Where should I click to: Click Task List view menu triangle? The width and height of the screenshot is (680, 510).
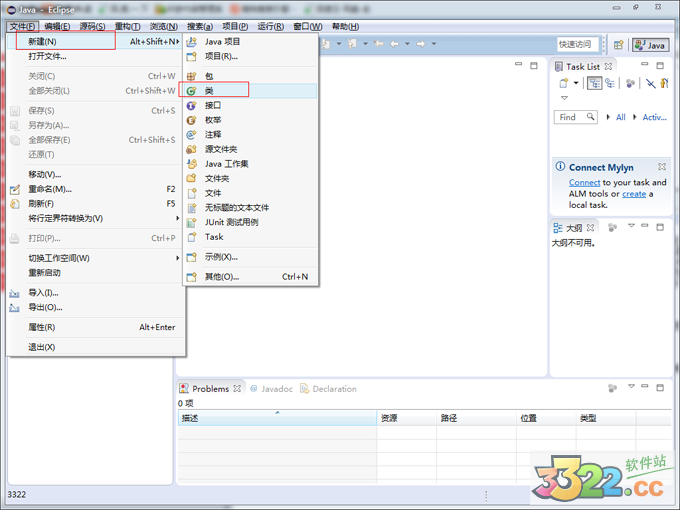[x=564, y=98]
